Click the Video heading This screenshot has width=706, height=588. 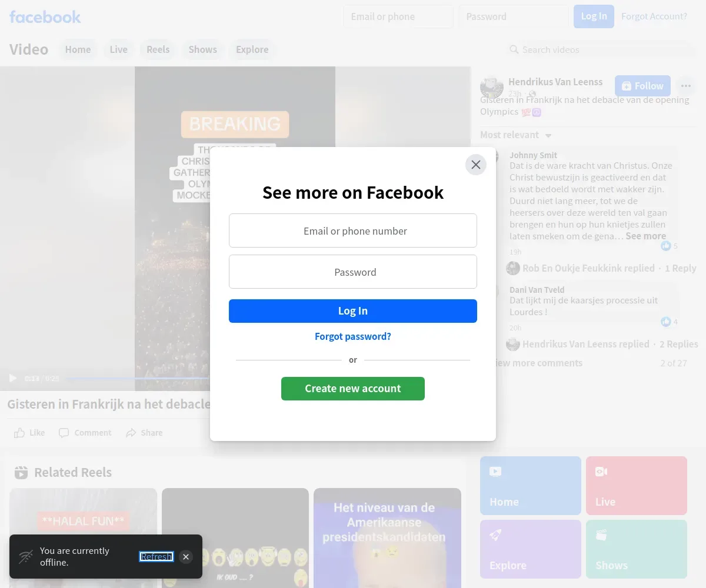pos(29,49)
